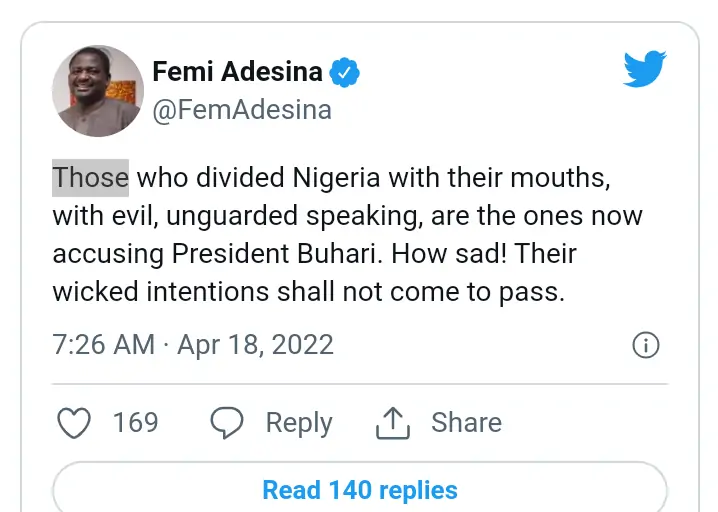Image resolution: width=718 pixels, height=512 pixels.
Task: Open Read 140 replies button
Action: 359,490
